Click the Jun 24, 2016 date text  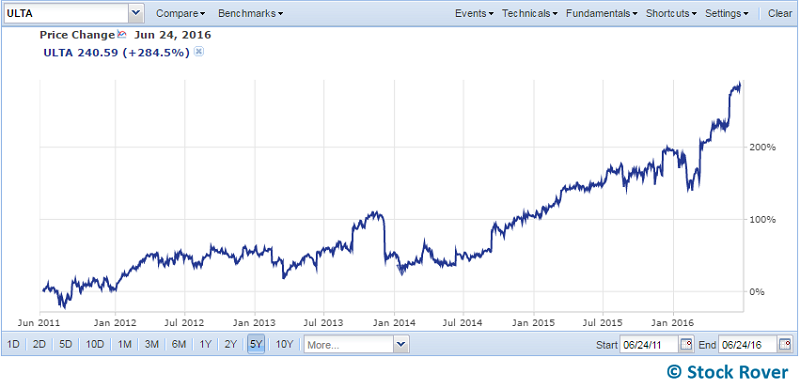[172, 35]
